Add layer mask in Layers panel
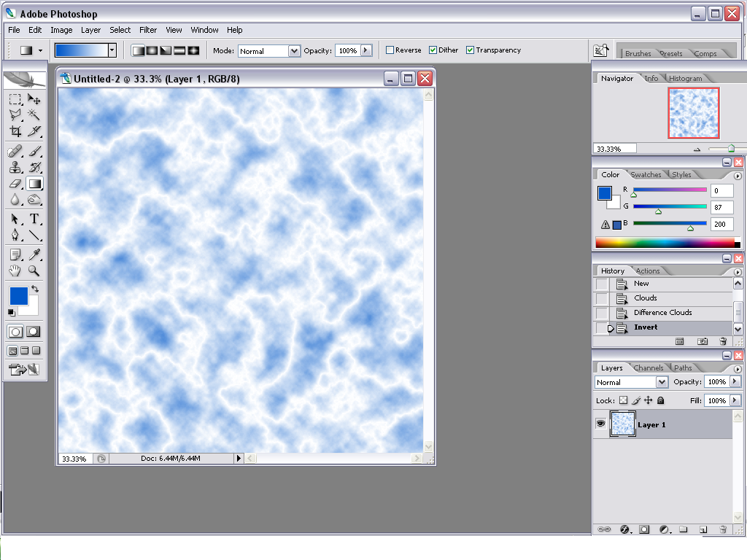This screenshot has width=747, height=560. [x=644, y=529]
